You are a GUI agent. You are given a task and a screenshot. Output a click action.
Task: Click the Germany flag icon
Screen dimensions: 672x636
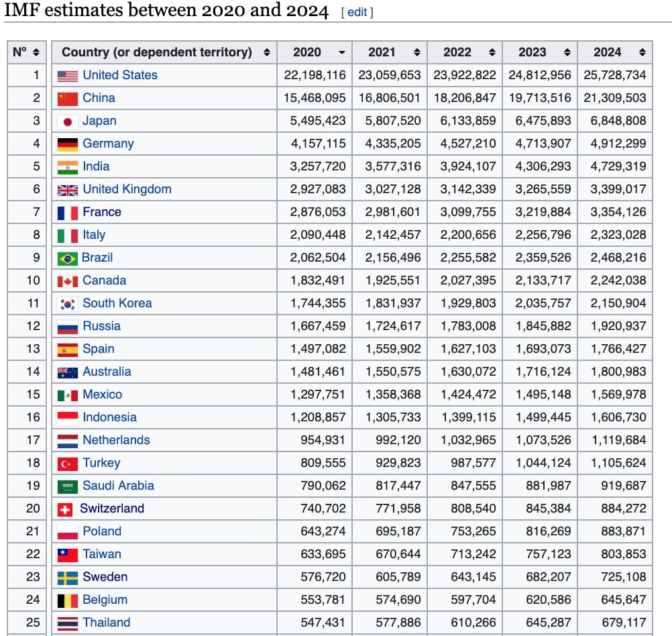click(x=68, y=144)
